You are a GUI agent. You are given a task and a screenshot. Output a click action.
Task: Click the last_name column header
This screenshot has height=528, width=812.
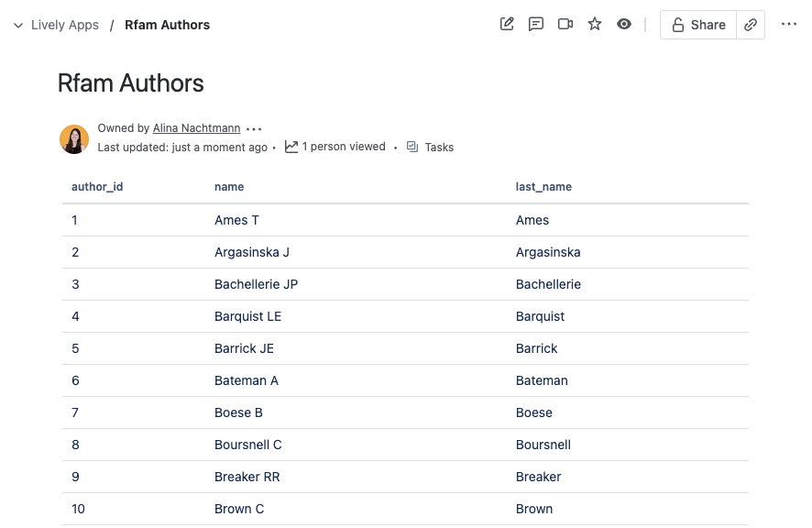[x=543, y=186]
